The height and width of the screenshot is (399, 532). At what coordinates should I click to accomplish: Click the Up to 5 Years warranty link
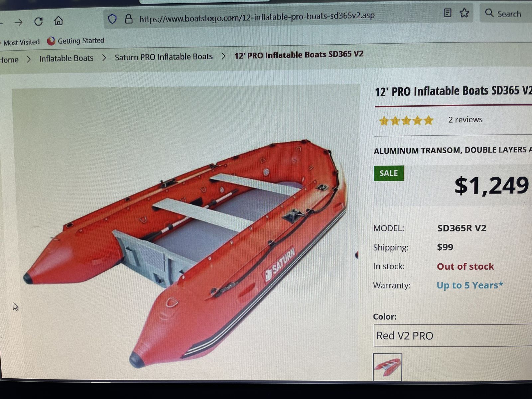469,285
